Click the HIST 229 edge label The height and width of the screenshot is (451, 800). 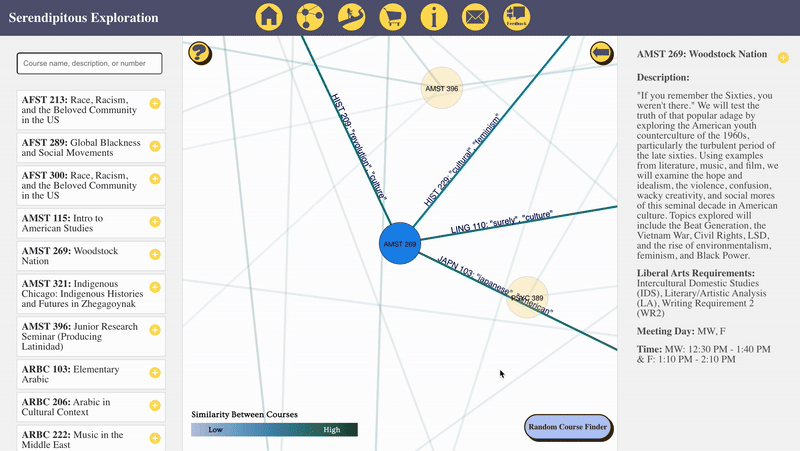[x=462, y=160]
